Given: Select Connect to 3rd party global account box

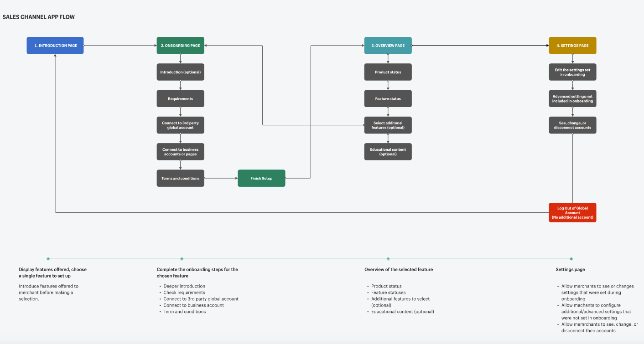Looking at the screenshot, I should (x=181, y=125).
